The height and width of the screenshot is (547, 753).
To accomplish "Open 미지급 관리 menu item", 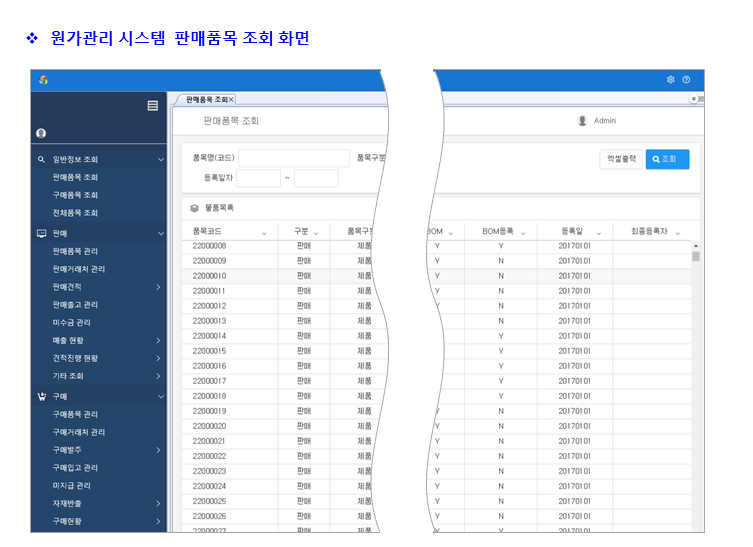I will pos(72,485).
